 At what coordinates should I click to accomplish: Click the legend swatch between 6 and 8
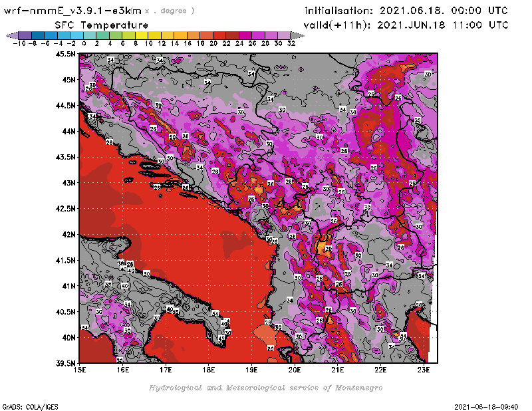tap(128, 35)
